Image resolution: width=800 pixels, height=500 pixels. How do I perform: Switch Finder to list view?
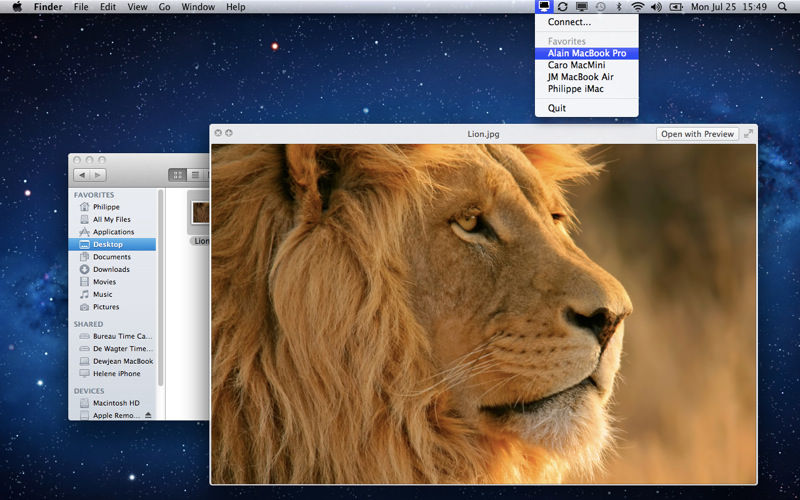[x=195, y=175]
